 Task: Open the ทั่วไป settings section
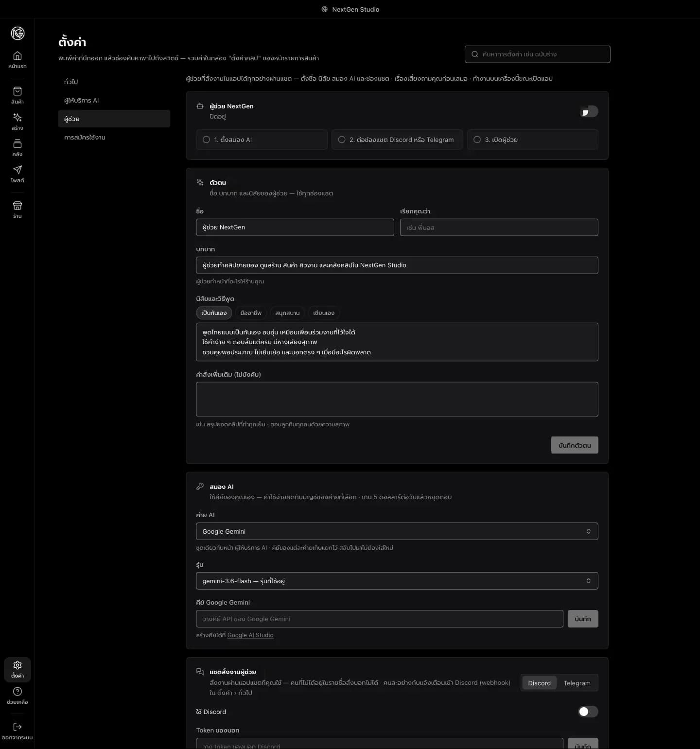(x=114, y=82)
